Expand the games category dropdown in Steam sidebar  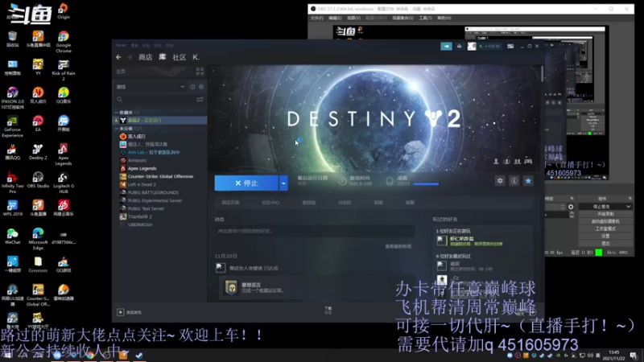(x=183, y=87)
